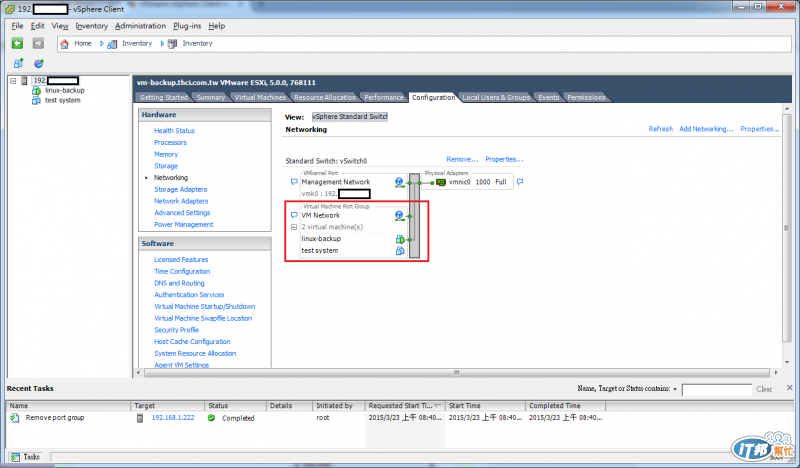Click the Refresh link in Networking
Viewport: 800px width, 468px height.
[661, 129]
